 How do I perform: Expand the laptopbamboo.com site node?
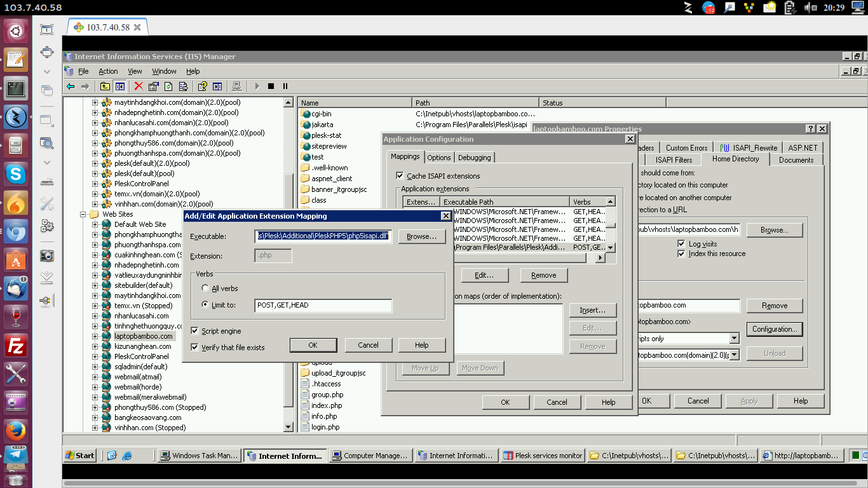pyautogui.click(x=95, y=336)
